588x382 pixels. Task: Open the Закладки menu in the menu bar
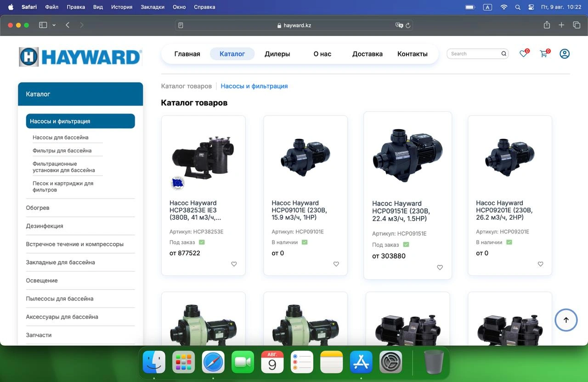(153, 7)
